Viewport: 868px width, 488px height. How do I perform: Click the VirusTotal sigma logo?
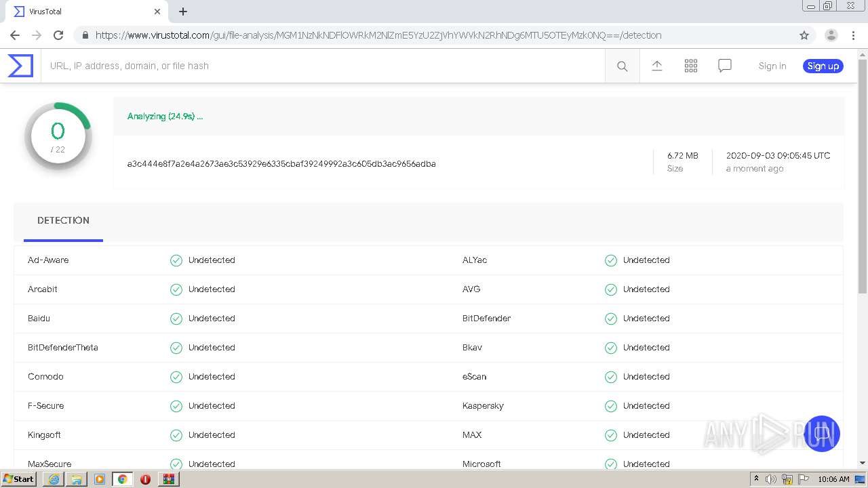point(20,66)
